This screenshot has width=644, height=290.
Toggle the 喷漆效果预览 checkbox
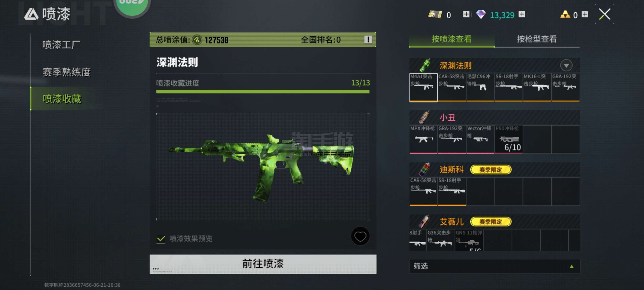point(161,238)
